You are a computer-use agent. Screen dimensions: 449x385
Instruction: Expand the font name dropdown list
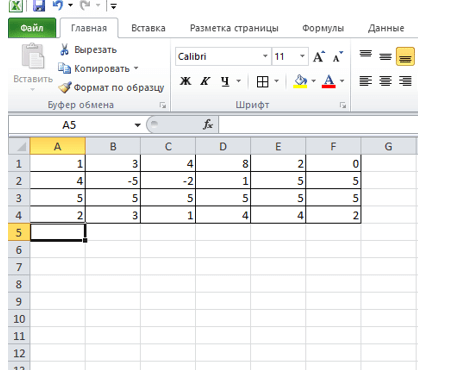coord(265,56)
